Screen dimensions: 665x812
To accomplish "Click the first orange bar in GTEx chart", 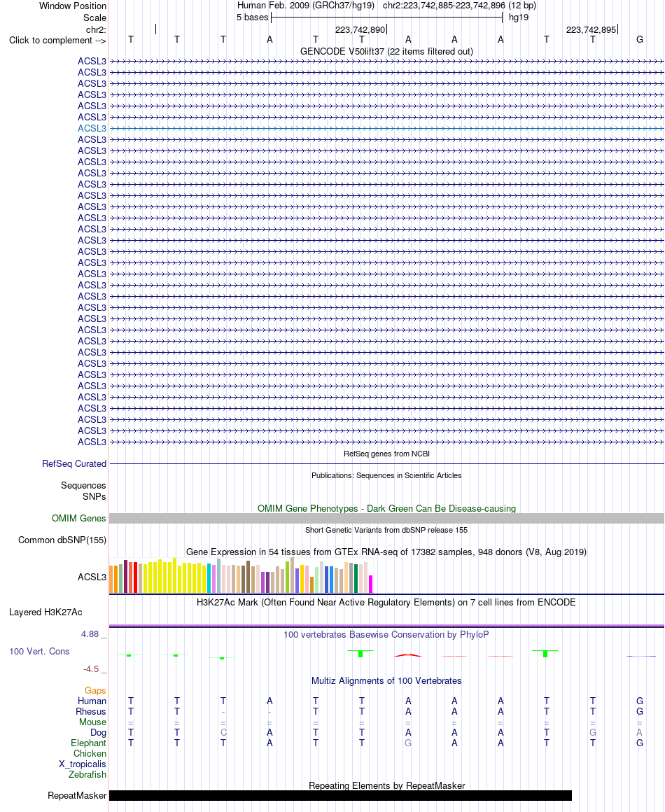I will 111,580.
